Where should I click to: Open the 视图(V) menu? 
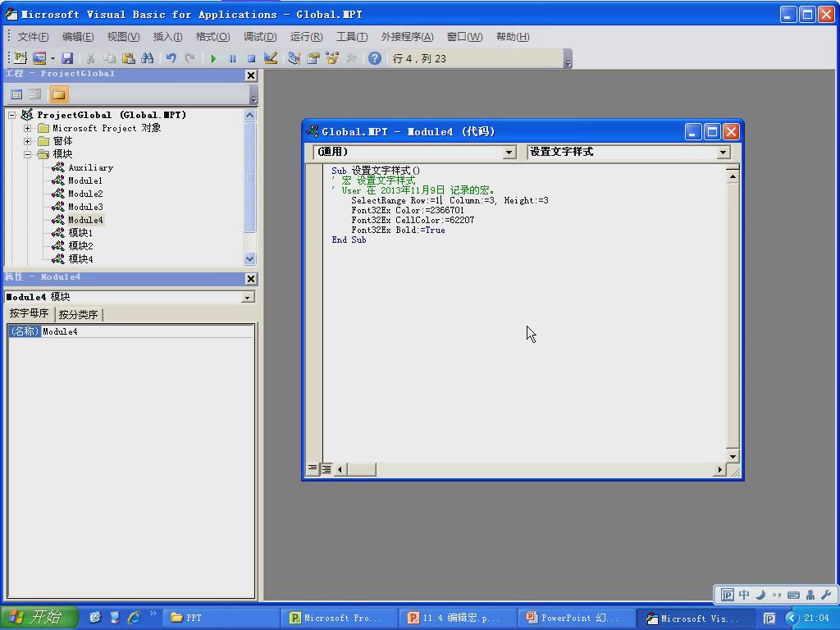coord(123,36)
